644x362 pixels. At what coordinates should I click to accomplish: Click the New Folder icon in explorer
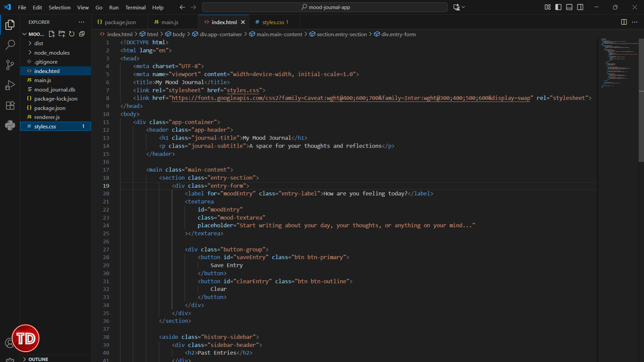[62, 34]
